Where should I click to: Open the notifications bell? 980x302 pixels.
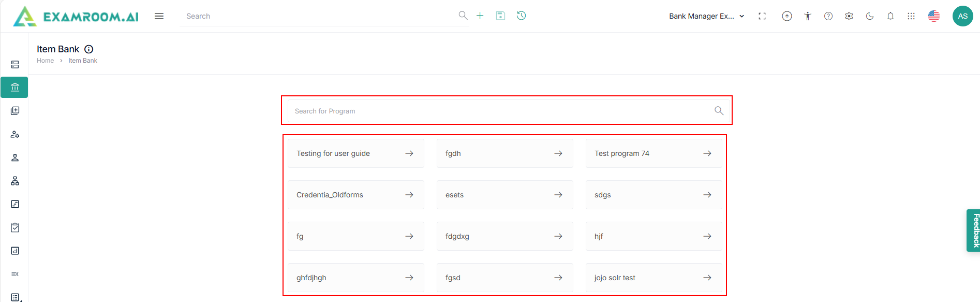coord(890,16)
